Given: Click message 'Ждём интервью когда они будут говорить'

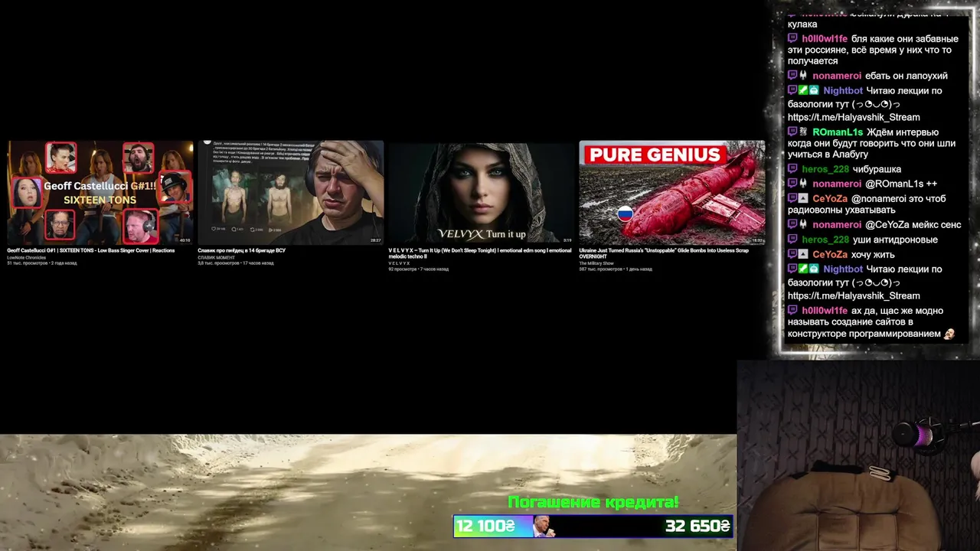Looking at the screenshot, I should pyautogui.click(x=872, y=143).
